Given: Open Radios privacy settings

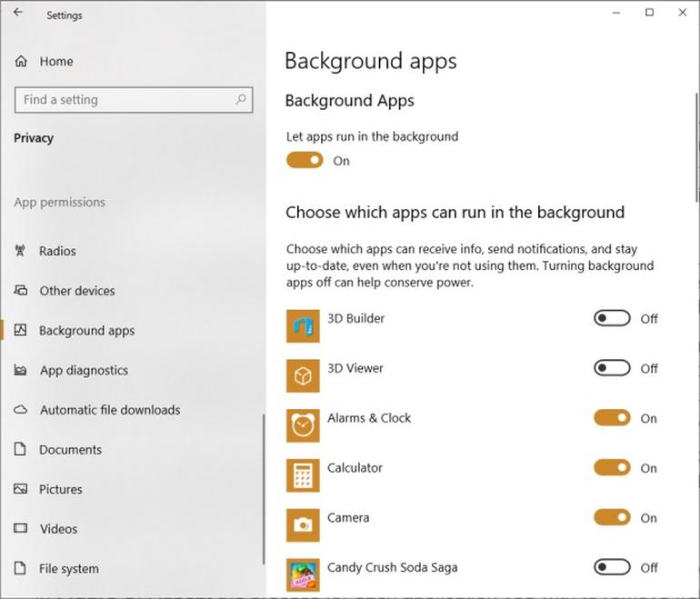Looking at the screenshot, I should coord(133,251).
